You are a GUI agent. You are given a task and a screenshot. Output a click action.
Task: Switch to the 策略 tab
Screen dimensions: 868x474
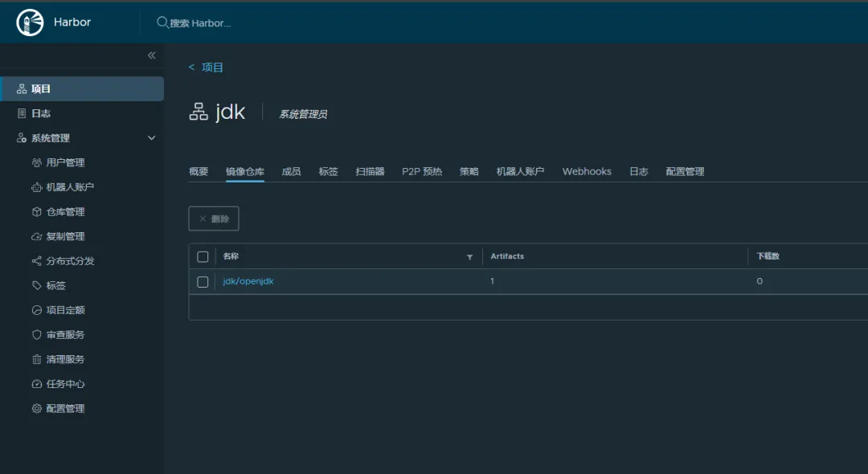469,171
